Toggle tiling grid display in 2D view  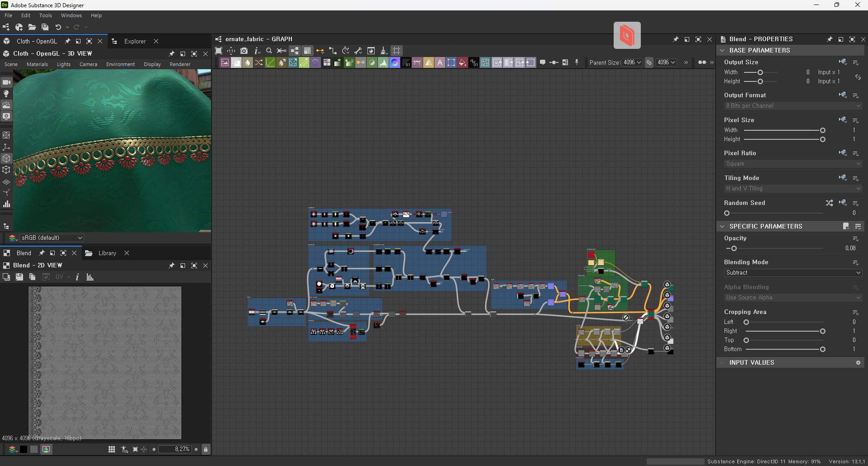(112, 449)
